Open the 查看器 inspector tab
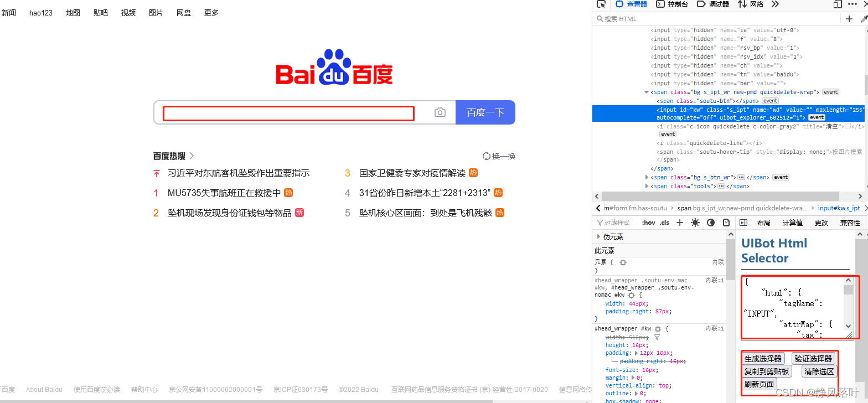The width and height of the screenshot is (868, 403). point(632,4)
